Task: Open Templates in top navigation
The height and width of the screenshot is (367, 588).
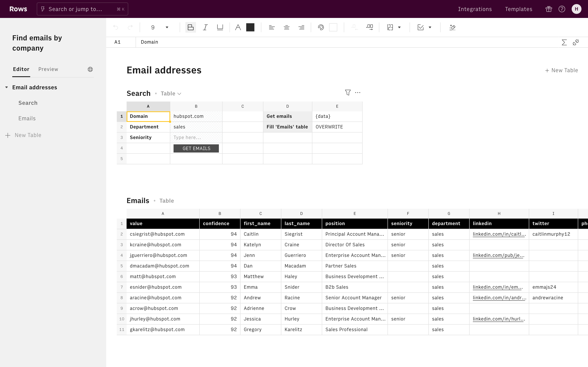Action: (519, 9)
